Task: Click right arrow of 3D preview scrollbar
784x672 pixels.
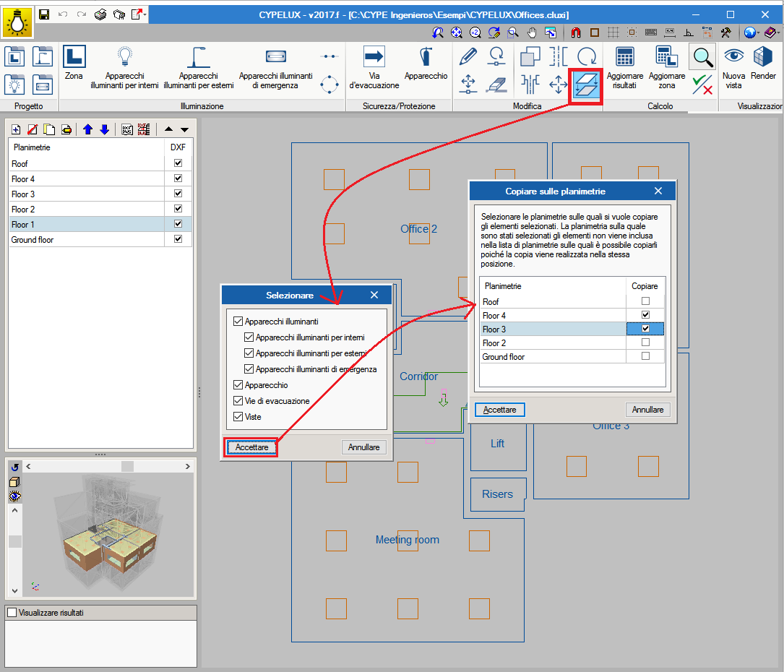Action: pos(187,466)
